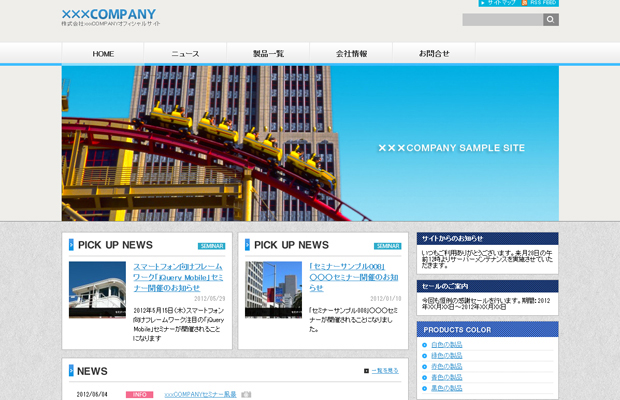
Task: Click the white building news thumbnail
Action: (97, 290)
